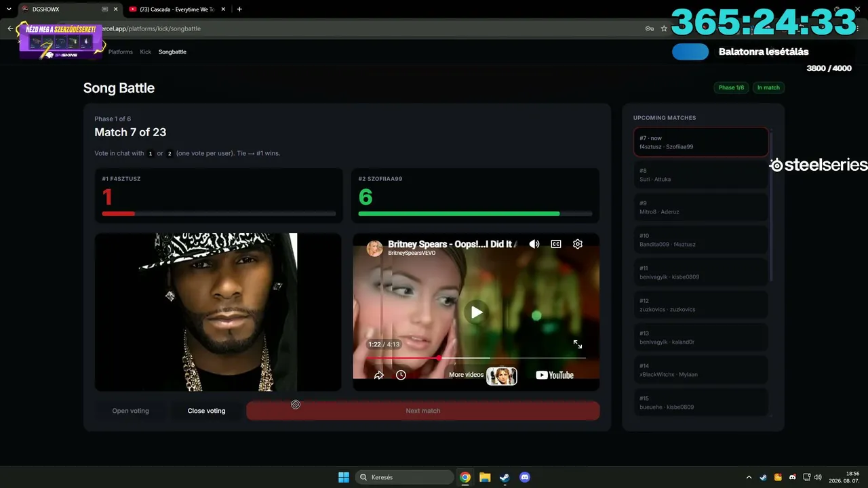868x488 pixels.
Task: Click the Close voting button
Action: point(206,411)
